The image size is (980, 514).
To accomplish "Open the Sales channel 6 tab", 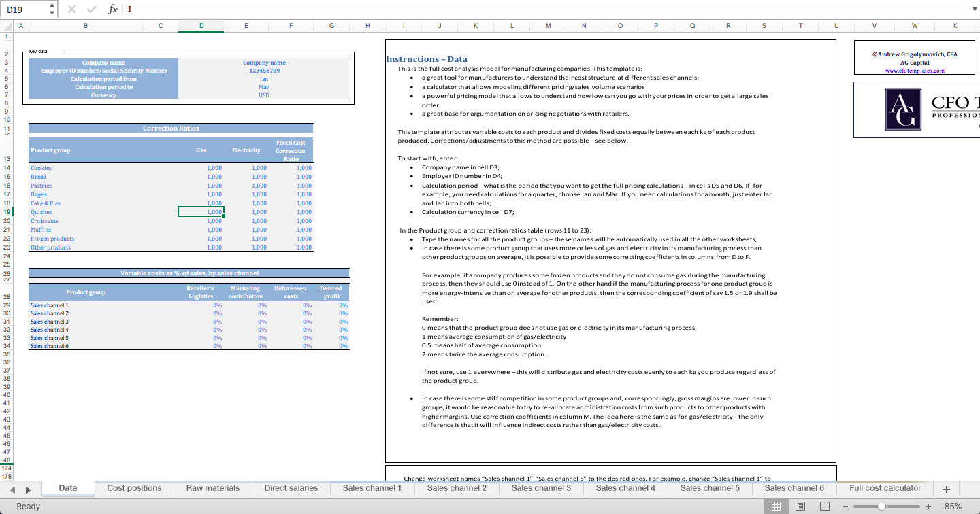I will [x=794, y=488].
